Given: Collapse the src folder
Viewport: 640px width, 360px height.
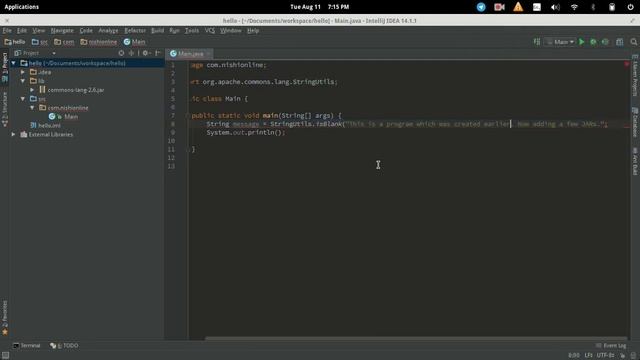Looking at the screenshot, I should tap(23, 99).
